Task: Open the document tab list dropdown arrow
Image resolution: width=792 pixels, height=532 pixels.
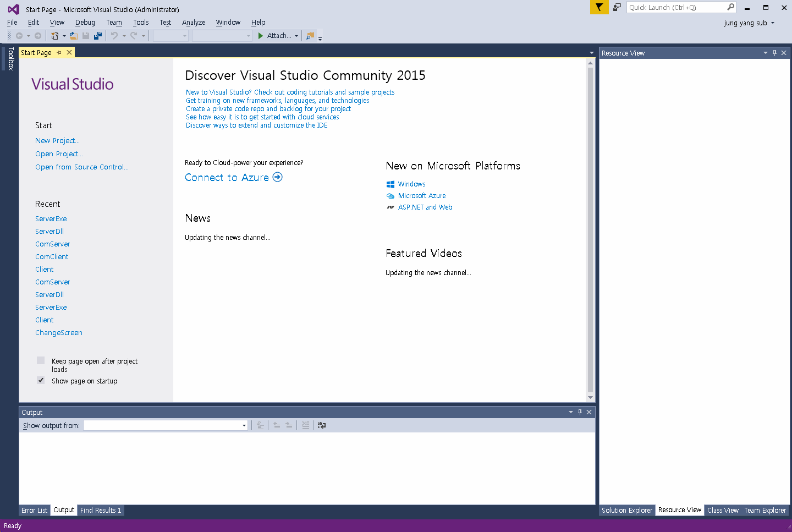Action: (x=592, y=53)
